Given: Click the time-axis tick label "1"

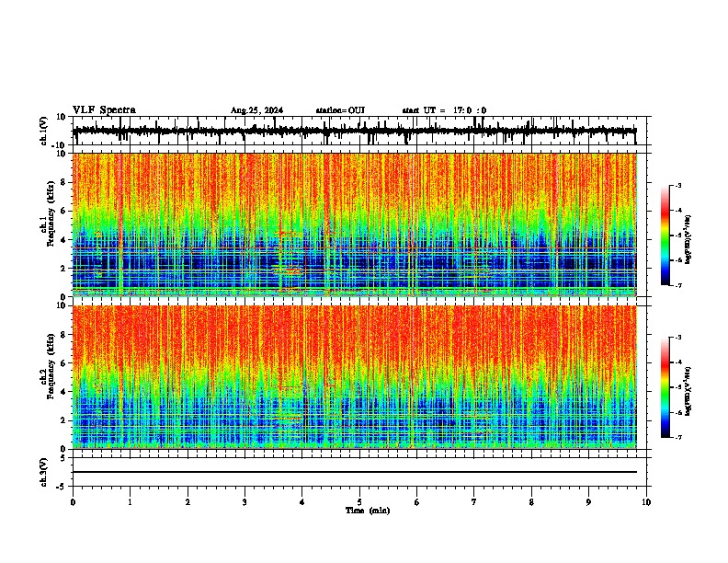Looking at the screenshot, I should coord(130,502).
